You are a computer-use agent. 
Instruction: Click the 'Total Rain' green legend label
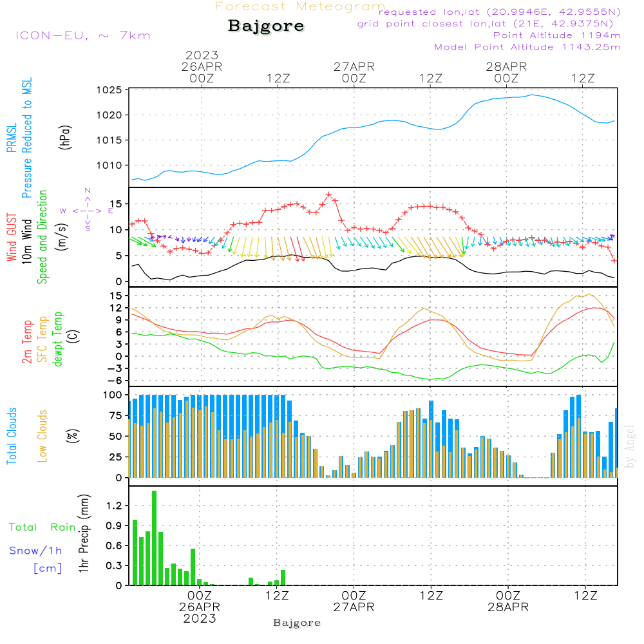pos(43,527)
